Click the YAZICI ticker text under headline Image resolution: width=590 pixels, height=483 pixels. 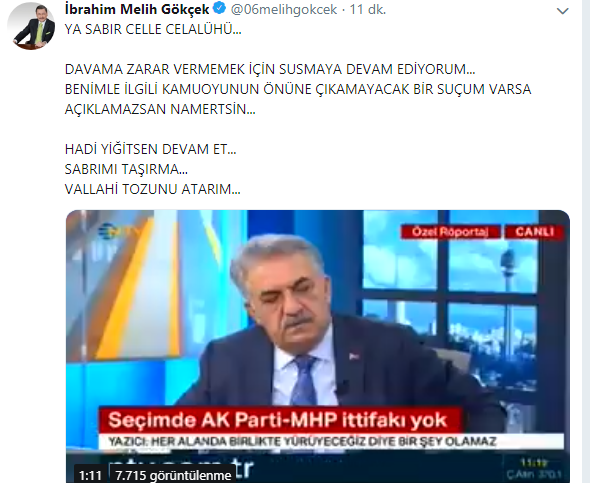[303, 441]
